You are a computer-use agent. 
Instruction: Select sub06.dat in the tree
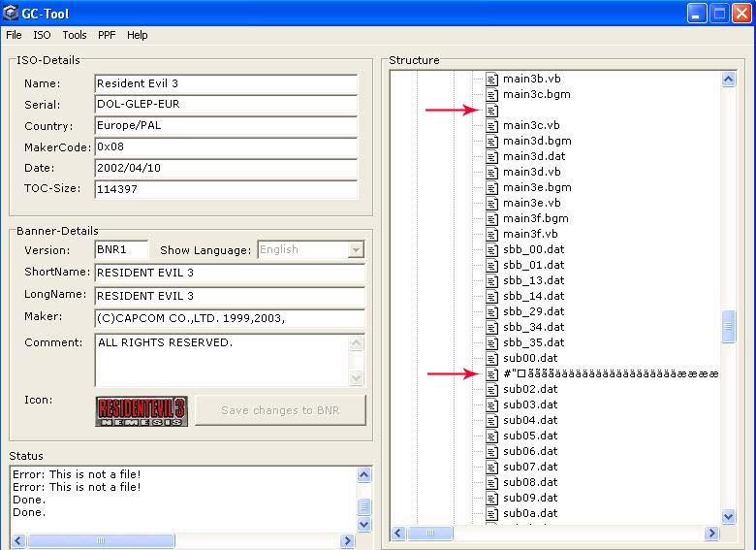point(530,451)
